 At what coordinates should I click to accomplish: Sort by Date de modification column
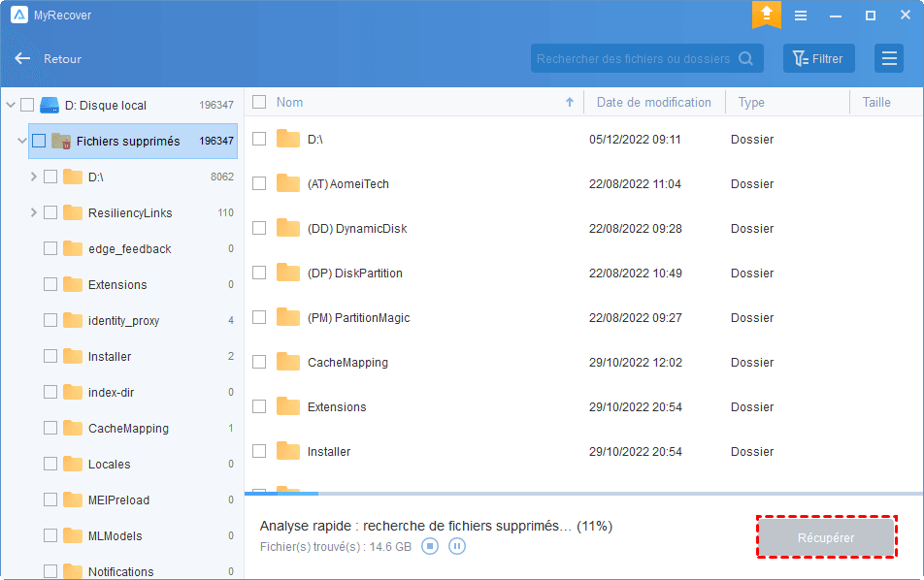coord(653,103)
